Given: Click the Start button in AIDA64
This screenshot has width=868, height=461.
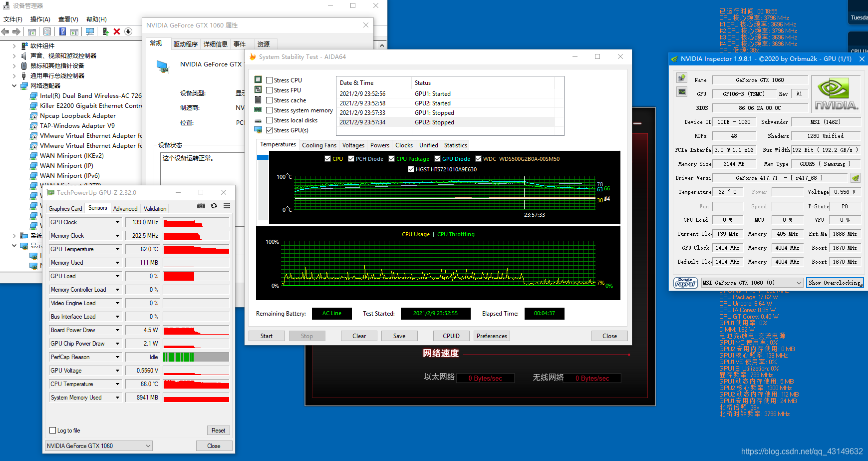Looking at the screenshot, I should click(267, 336).
